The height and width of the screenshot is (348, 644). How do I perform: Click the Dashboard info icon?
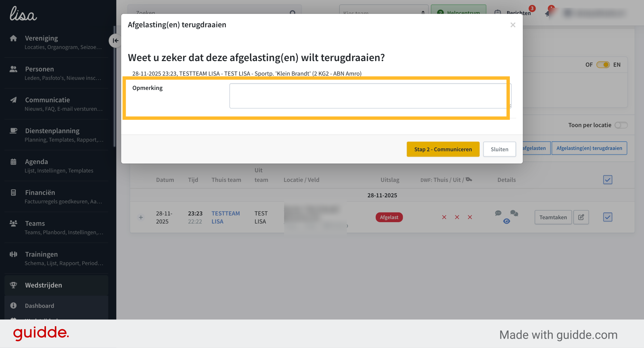coord(13,306)
